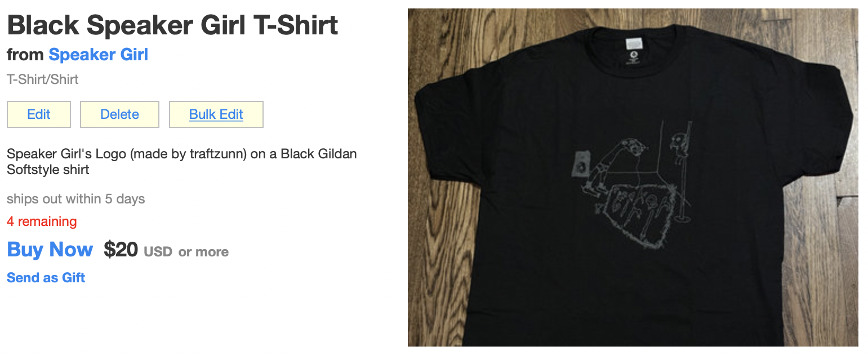Open the Speaker Girl artist link
This screenshot has width=868, height=355.
coord(99,55)
